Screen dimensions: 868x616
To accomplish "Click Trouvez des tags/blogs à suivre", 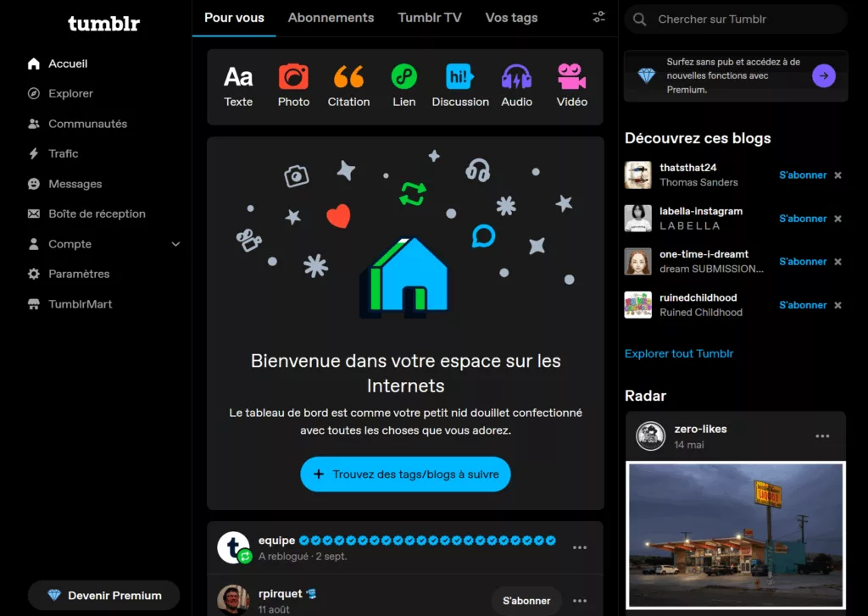I will (x=405, y=474).
